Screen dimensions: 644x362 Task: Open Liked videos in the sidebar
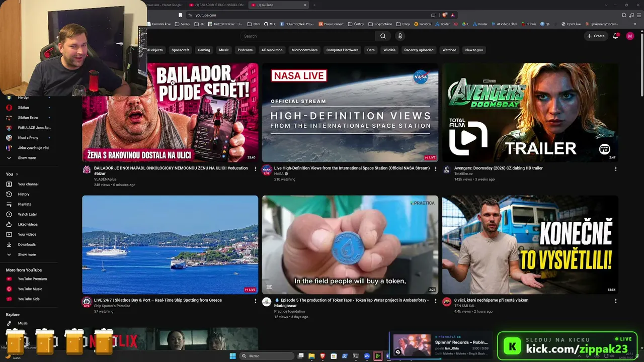(x=27, y=224)
